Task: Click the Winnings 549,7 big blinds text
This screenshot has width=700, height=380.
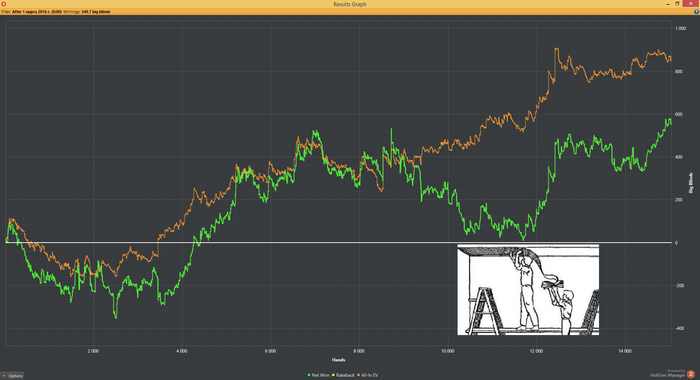Action: tap(87, 12)
